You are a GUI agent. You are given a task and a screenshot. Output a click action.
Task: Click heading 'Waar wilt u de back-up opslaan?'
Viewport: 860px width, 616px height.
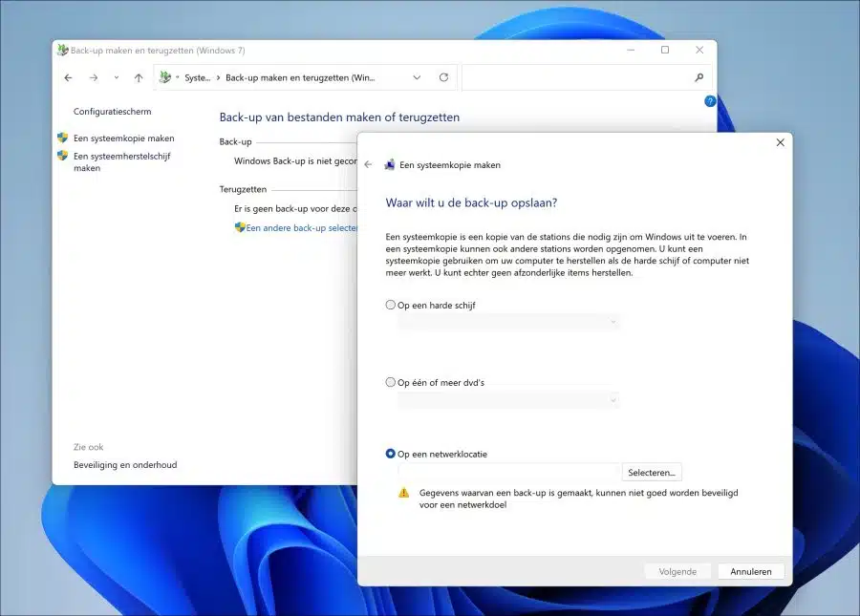(471, 202)
